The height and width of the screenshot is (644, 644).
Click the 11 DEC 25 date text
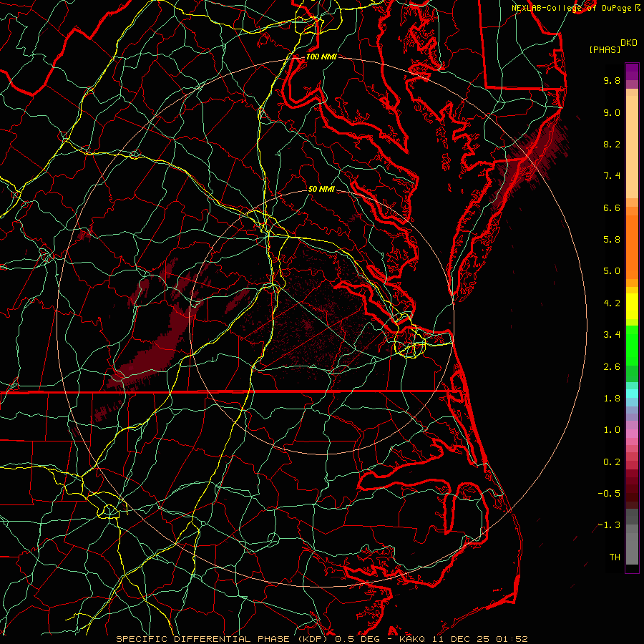click(x=461, y=639)
